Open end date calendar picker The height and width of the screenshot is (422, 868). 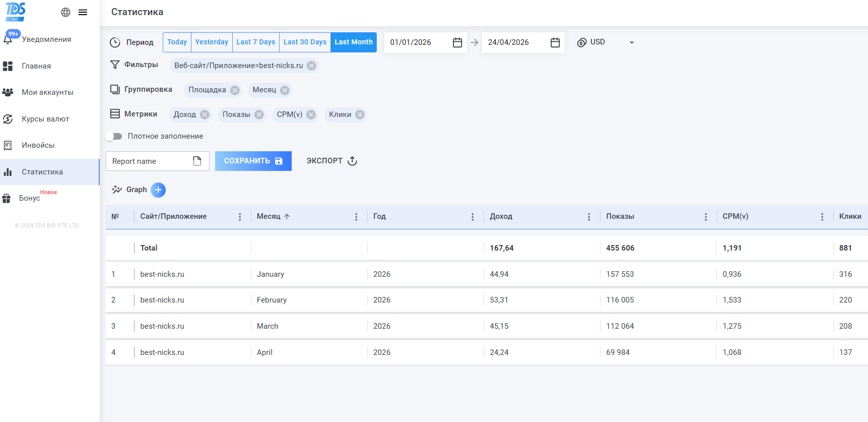[555, 42]
